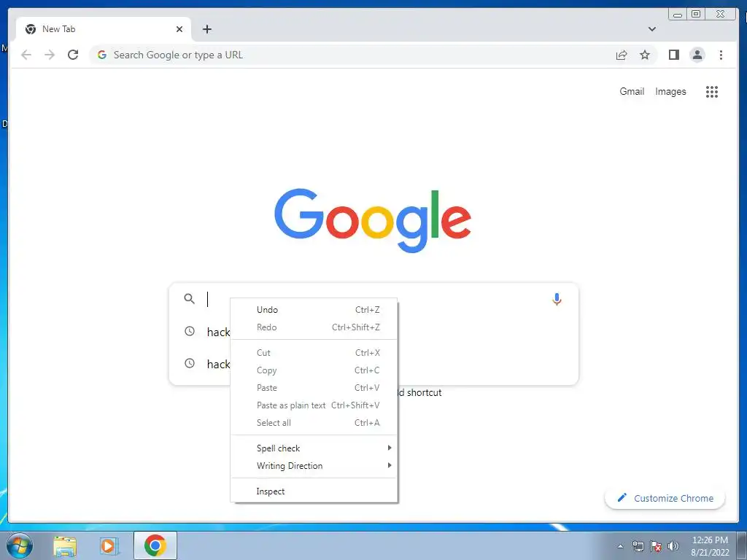Click the share this page icon
747x560 pixels.
(x=622, y=55)
